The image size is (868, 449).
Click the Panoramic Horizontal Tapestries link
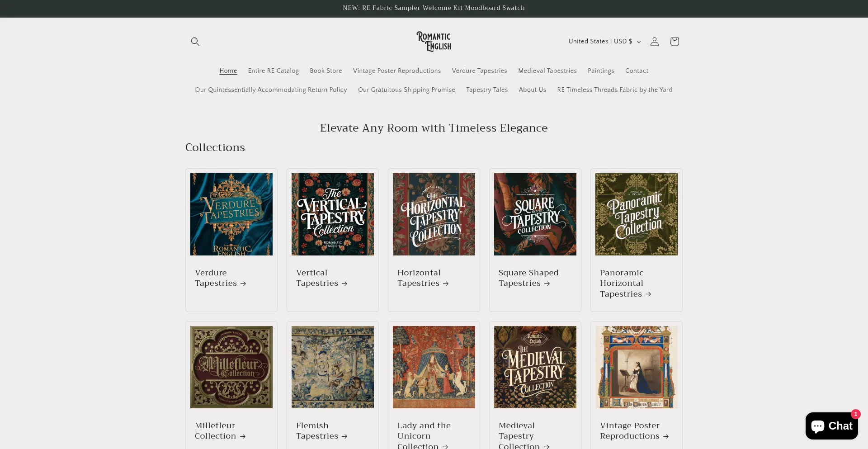(x=625, y=284)
